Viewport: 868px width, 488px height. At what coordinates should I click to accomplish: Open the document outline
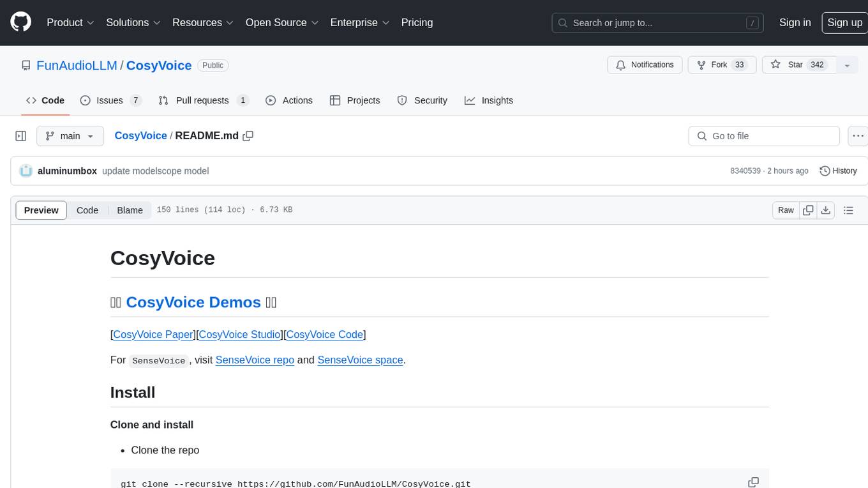coord(848,210)
